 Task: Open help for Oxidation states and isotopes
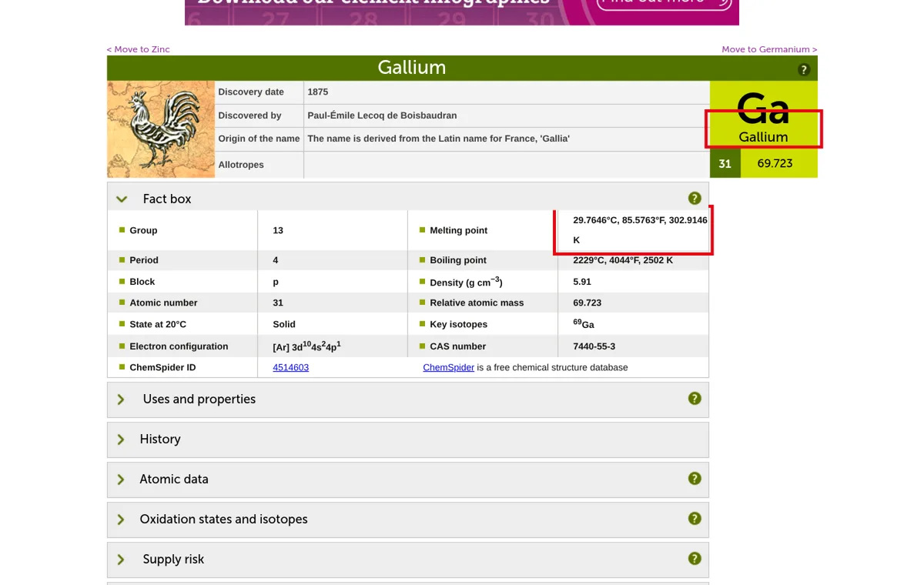695,519
